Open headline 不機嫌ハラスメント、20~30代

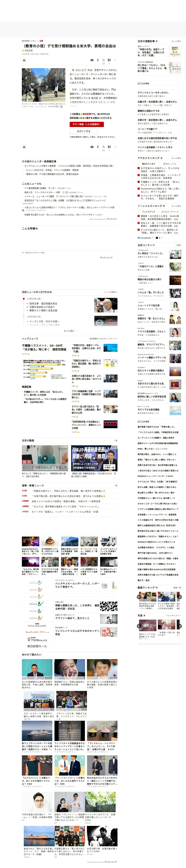tap(44, 347)
